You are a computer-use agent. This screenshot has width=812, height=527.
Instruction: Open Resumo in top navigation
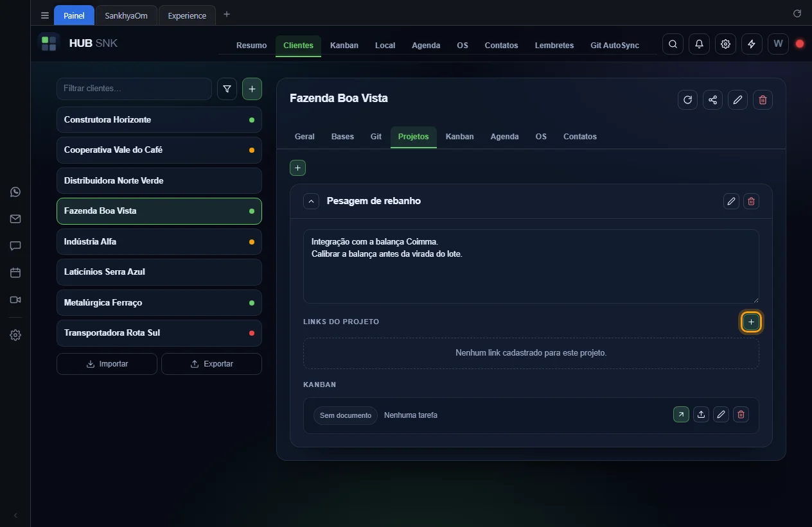click(x=251, y=46)
